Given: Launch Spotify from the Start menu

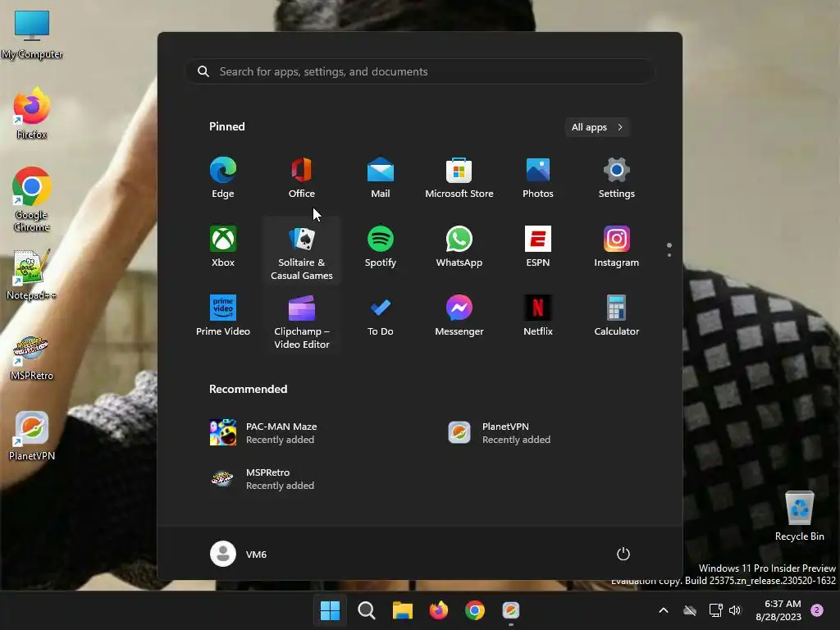Looking at the screenshot, I should click(381, 246).
